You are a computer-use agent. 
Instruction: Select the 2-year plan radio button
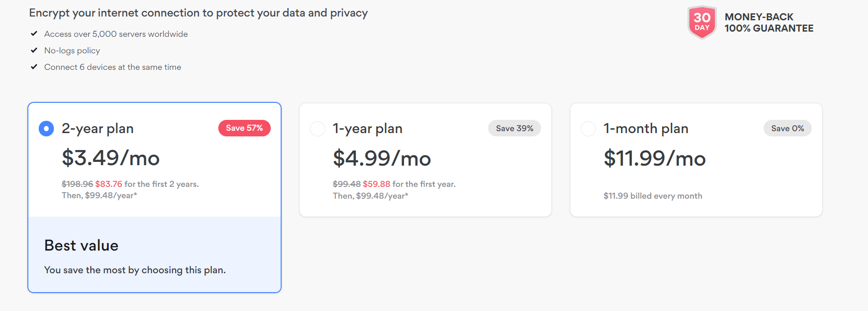46,128
